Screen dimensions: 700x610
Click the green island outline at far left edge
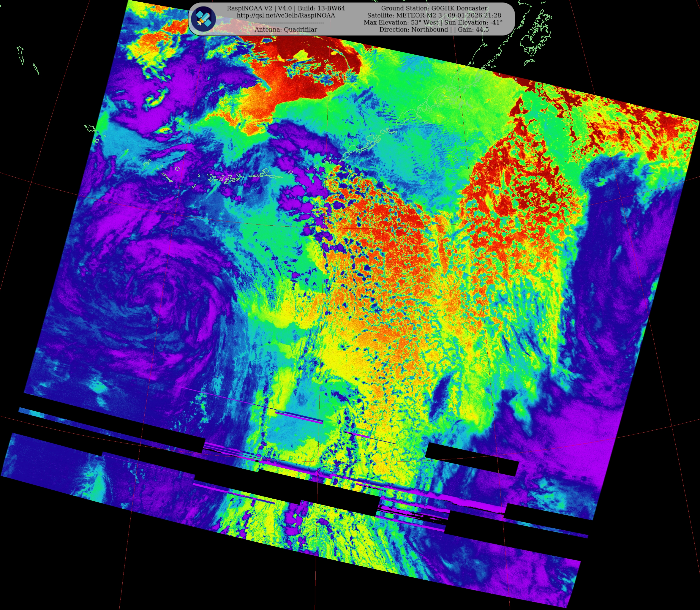pos(20,55)
